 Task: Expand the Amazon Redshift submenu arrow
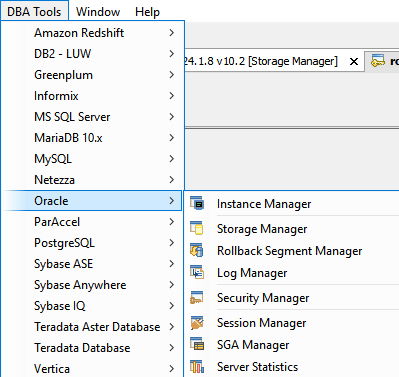[172, 33]
